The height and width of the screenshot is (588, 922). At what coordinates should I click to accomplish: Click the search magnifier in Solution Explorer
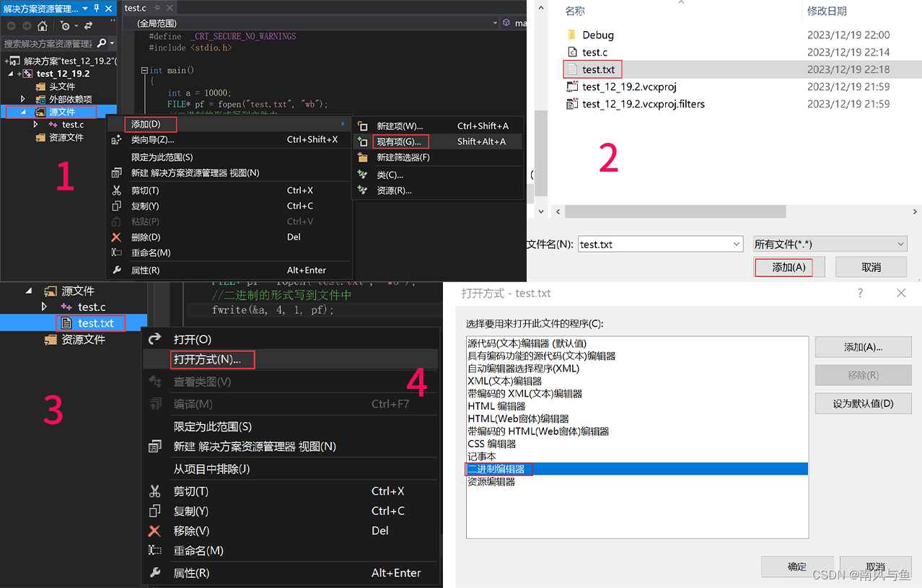point(101,43)
